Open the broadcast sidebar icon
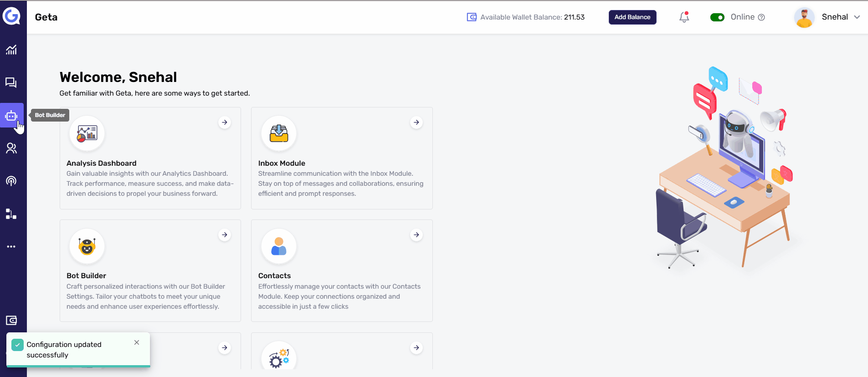This screenshot has height=377, width=868. (x=11, y=181)
